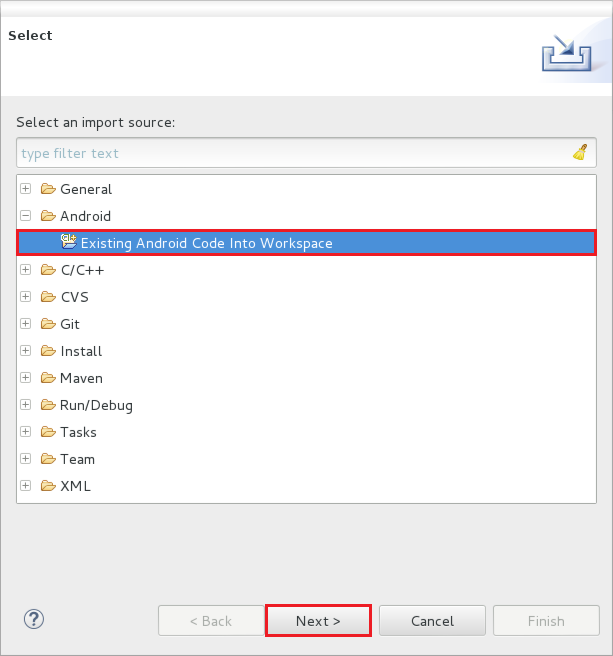Click the Git folder icon

point(48,324)
